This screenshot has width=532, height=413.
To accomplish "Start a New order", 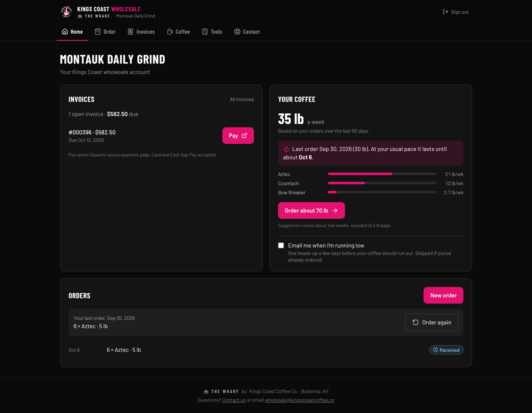I will tap(443, 295).
